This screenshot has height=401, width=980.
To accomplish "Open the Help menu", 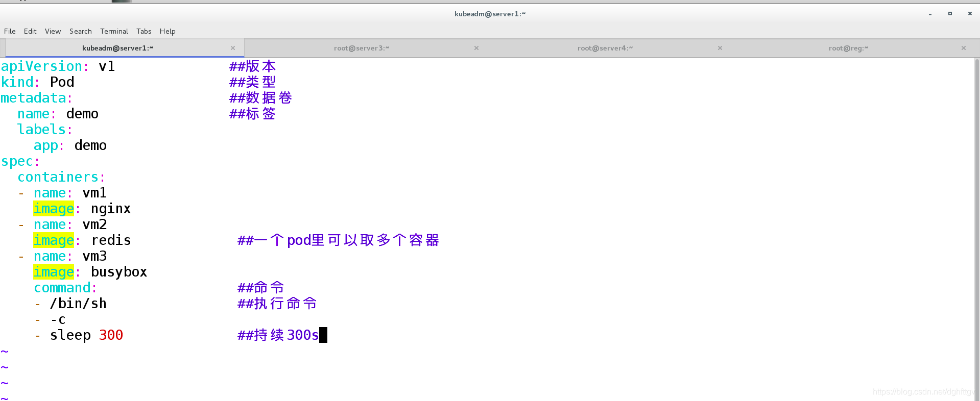I will (168, 31).
